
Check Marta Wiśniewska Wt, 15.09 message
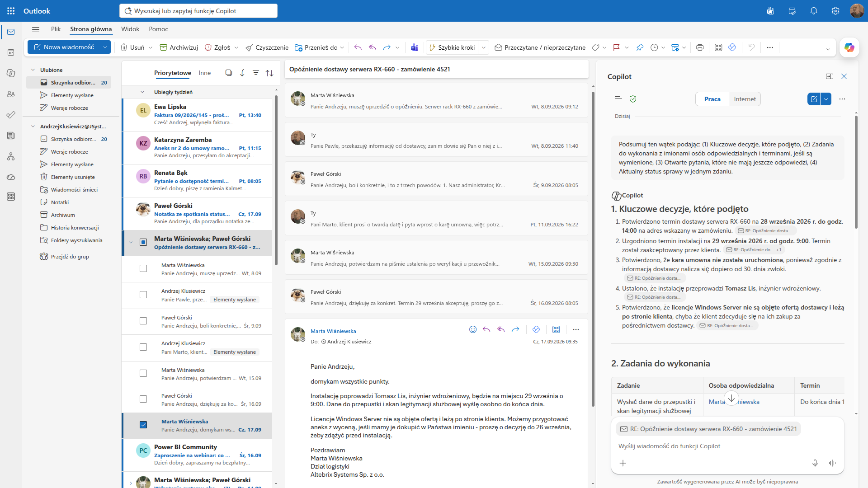(143, 373)
